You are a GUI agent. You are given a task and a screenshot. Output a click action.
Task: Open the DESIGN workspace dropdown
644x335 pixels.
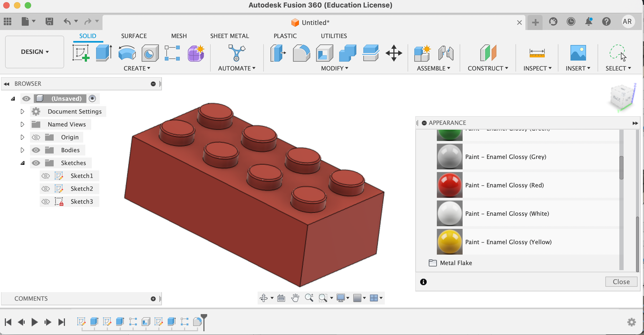[x=35, y=52]
